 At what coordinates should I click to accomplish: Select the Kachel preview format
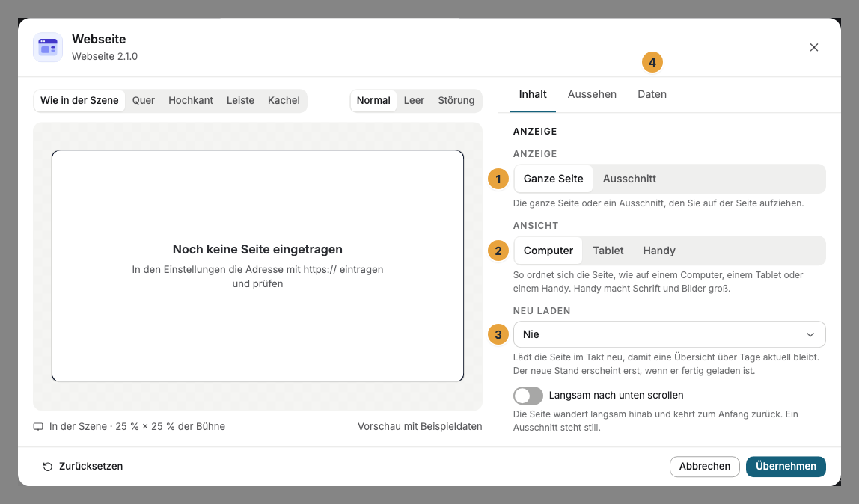coord(284,101)
